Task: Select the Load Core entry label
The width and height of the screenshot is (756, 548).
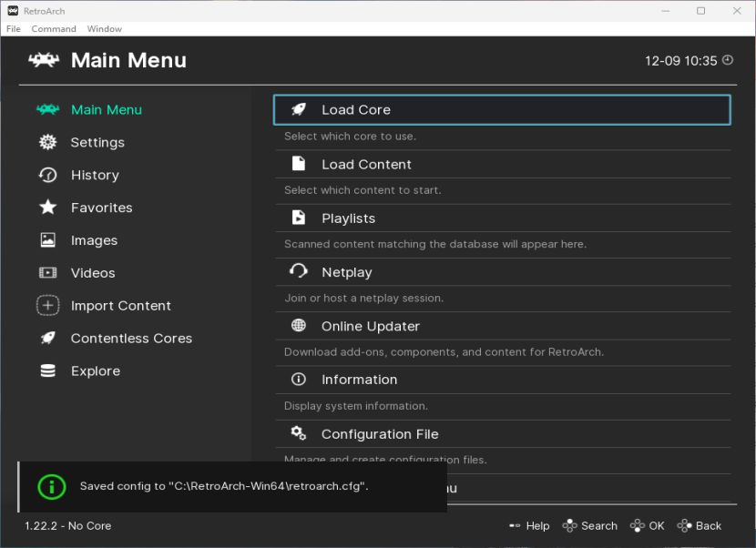Action: 356,110
